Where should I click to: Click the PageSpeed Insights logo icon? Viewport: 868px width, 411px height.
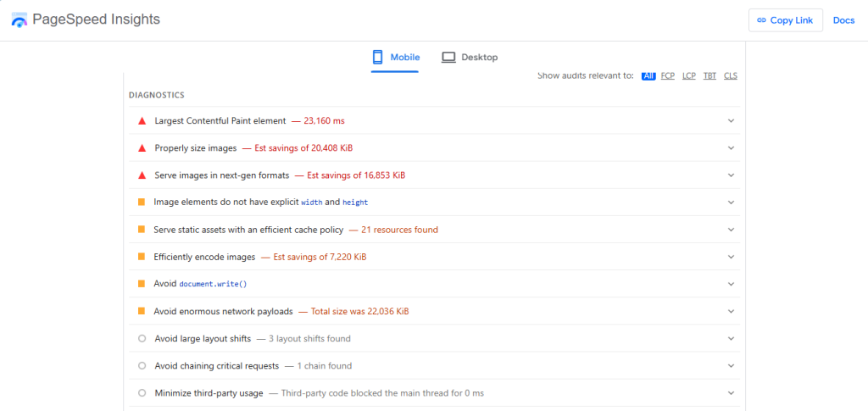click(19, 19)
